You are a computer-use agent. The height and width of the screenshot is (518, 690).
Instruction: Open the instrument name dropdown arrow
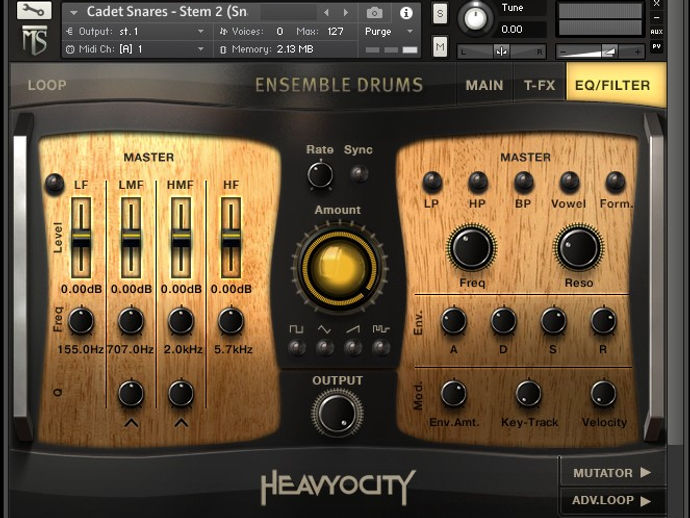point(73,13)
